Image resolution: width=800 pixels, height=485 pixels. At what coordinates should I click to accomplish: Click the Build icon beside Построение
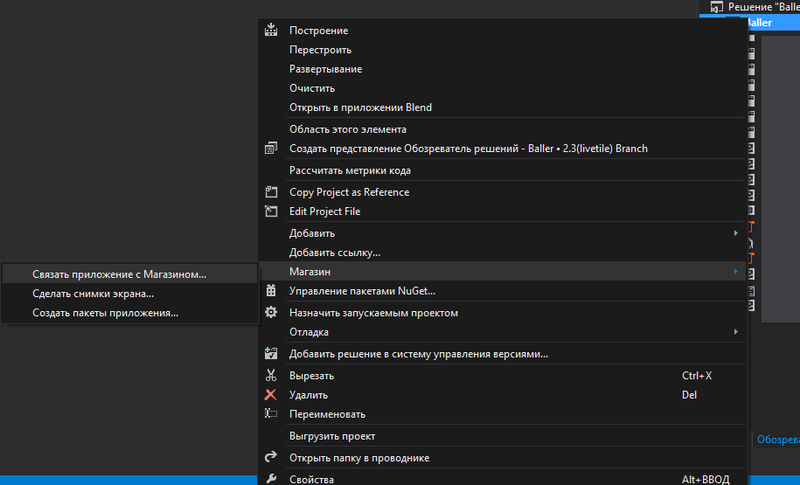[x=271, y=30]
